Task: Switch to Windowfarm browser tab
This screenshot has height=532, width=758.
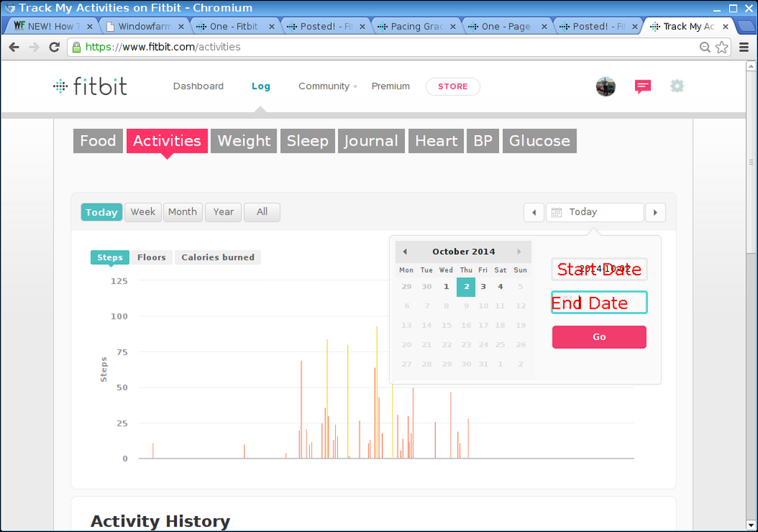Action: click(144, 27)
